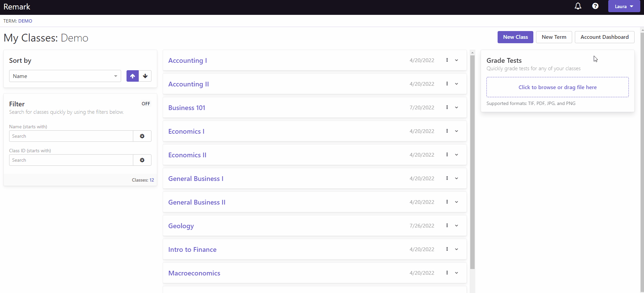Click the class list scrollbar thumb

[x=472, y=162]
